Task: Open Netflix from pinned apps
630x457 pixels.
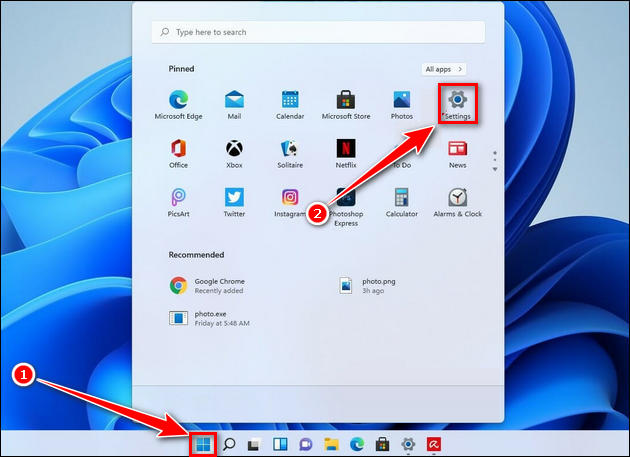Action: (346, 154)
